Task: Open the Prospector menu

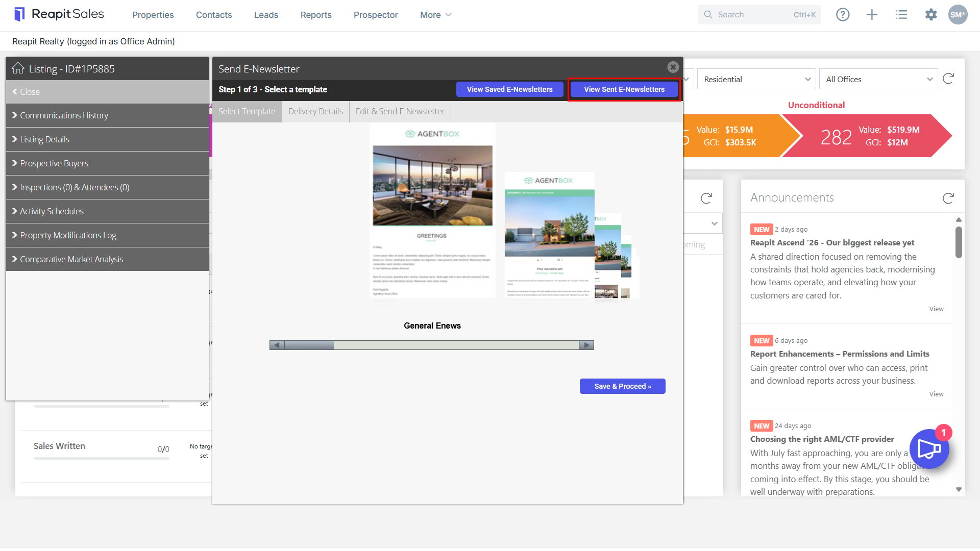Action: [x=376, y=15]
